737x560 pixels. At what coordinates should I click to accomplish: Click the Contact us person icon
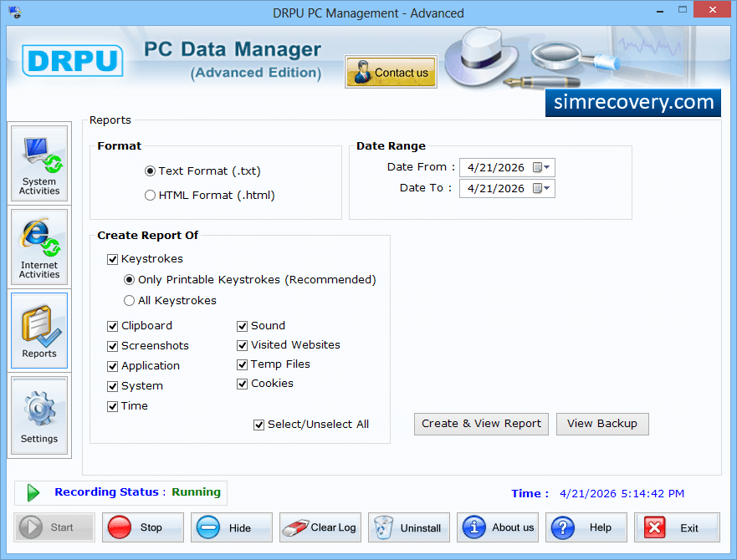click(x=362, y=72)
